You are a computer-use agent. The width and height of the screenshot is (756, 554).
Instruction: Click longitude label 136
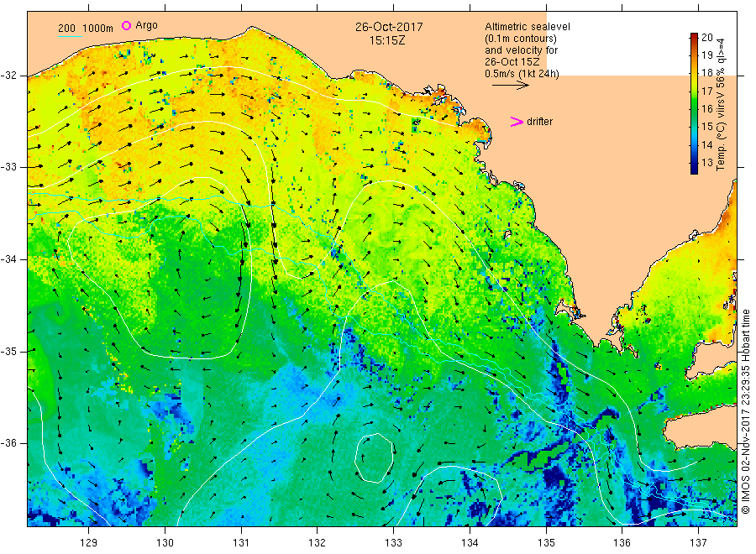pos(622,543)
